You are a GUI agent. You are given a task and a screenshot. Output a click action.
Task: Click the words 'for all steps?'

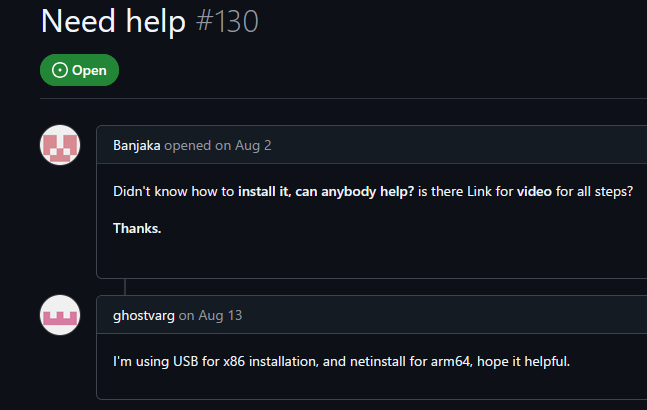click(x=595, y=191)
